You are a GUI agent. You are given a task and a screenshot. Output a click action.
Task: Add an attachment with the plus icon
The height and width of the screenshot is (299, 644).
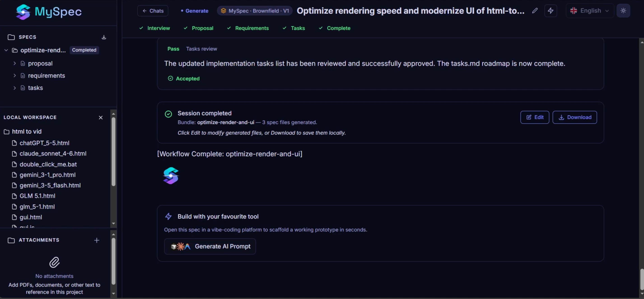(96, 240)
